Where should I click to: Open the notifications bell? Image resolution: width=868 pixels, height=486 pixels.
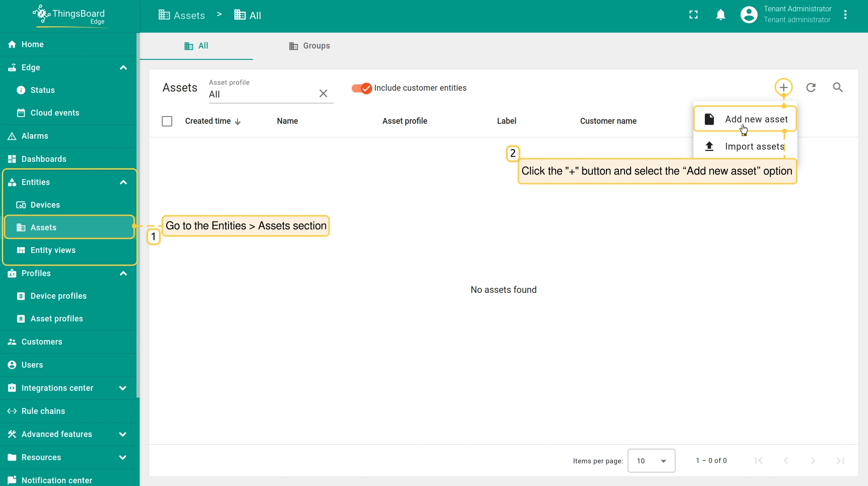click(x=721, y=15)
